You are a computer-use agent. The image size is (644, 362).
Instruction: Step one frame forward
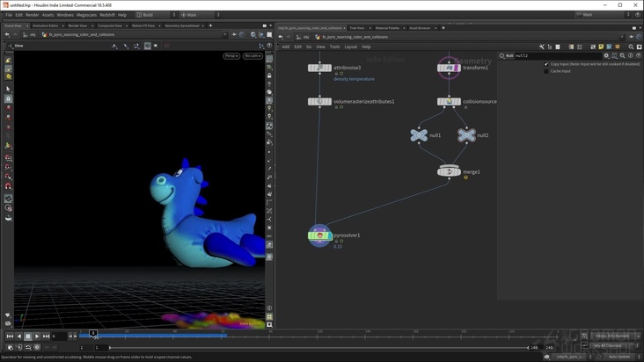75,337
